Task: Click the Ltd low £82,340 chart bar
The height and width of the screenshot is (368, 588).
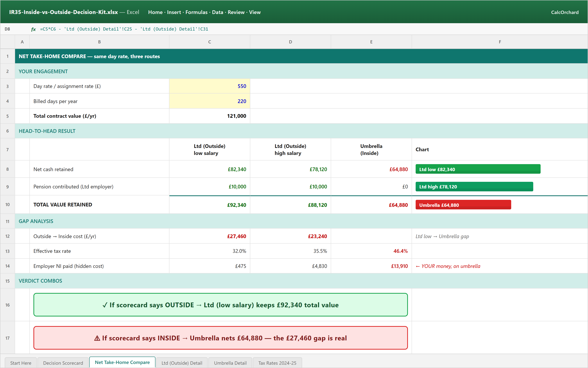Action: tap(478, 169)
